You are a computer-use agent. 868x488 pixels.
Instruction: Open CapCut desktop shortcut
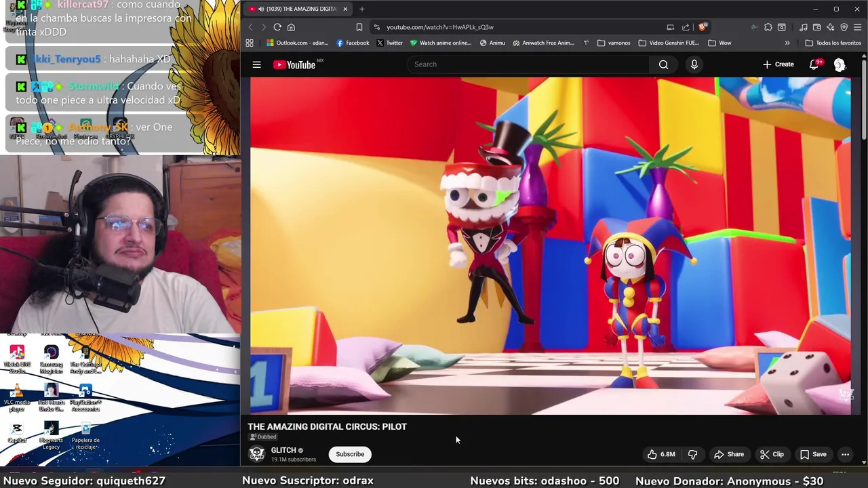coord(17,433)
